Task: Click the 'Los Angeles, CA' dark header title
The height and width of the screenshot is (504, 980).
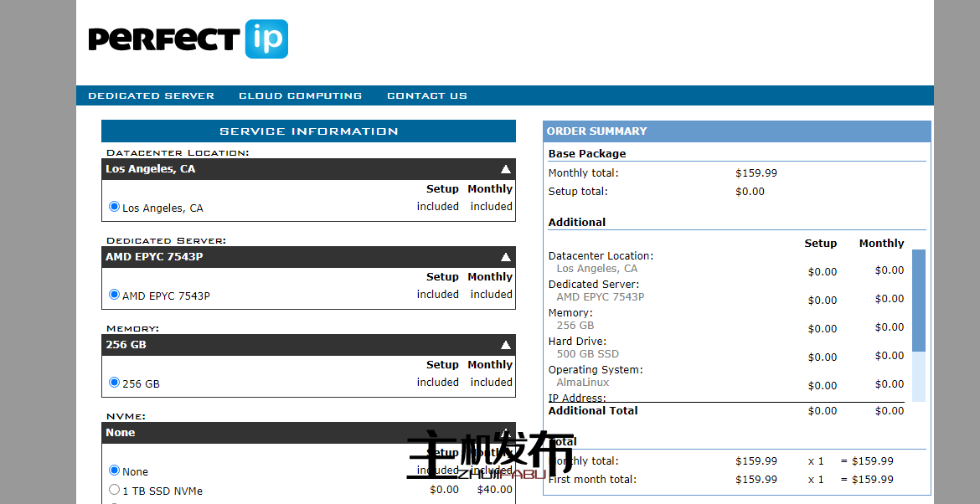Action: (151, 169)
